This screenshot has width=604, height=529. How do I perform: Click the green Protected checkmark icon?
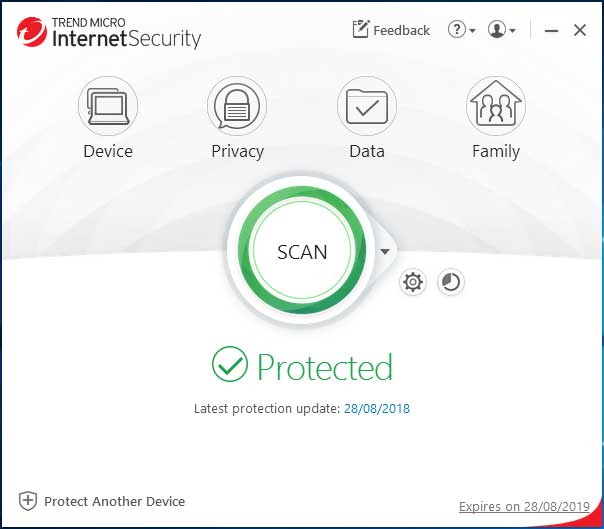[x=230, y=364]
